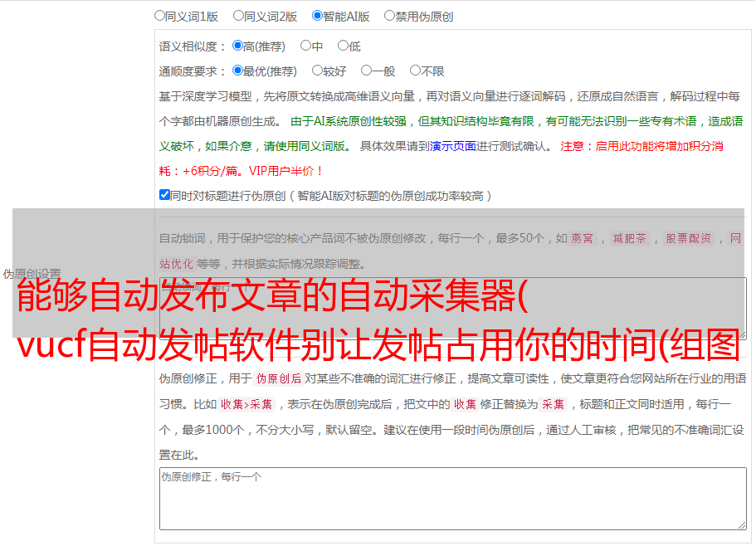Click the 燕窝 example tag
The width and height of the screenshot is (756, 546).
point(583,238)
